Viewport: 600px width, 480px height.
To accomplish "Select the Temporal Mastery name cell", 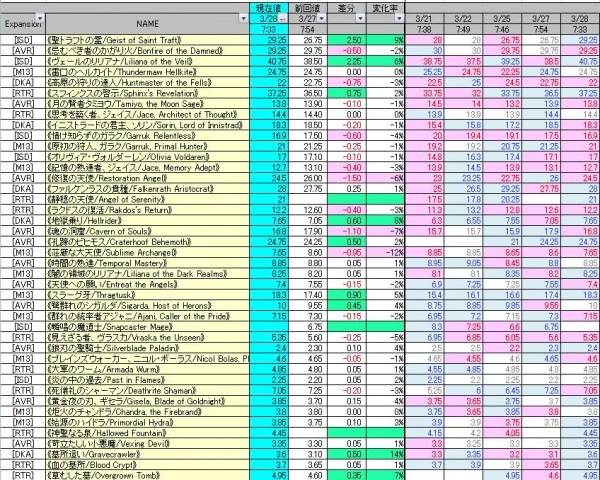I will pyautogui.click(x=147, y=263).
